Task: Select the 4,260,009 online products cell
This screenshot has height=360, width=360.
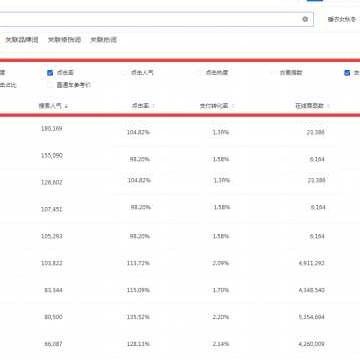Action: tap(312, 344)
